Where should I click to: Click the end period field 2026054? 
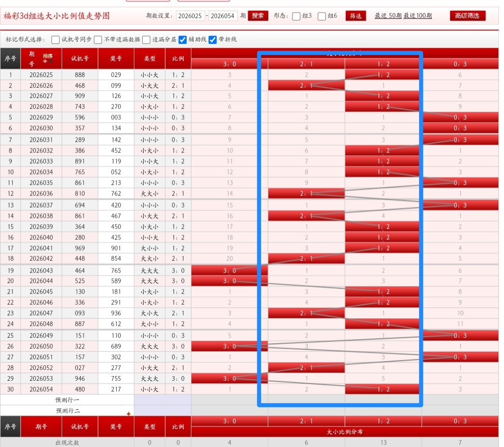point(223,16)
